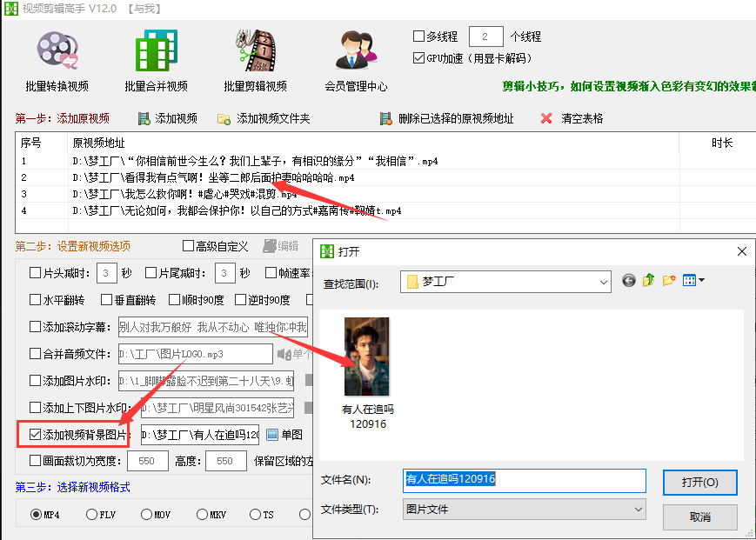Select the MP4 format radio button
756x540 pixels.
click(36, 515)
